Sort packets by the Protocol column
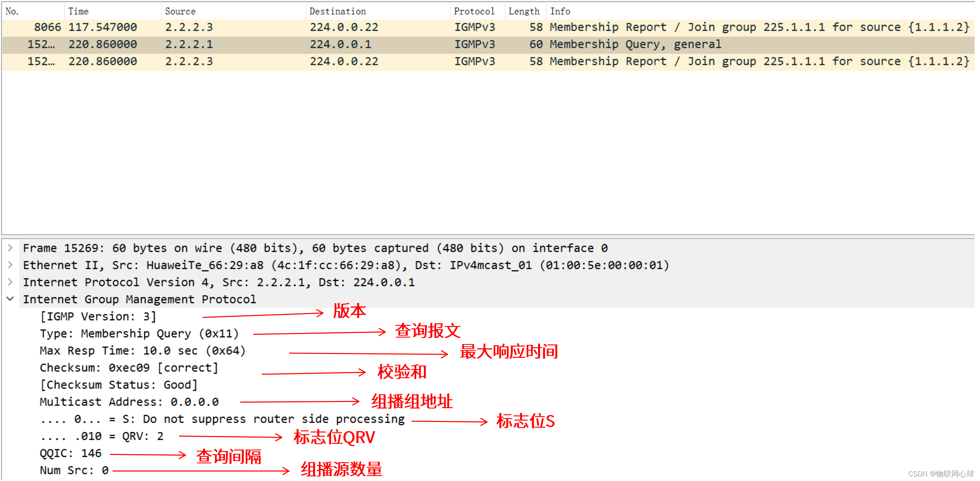This screenshot has width=980, height=481. click(x=475, y=11)
